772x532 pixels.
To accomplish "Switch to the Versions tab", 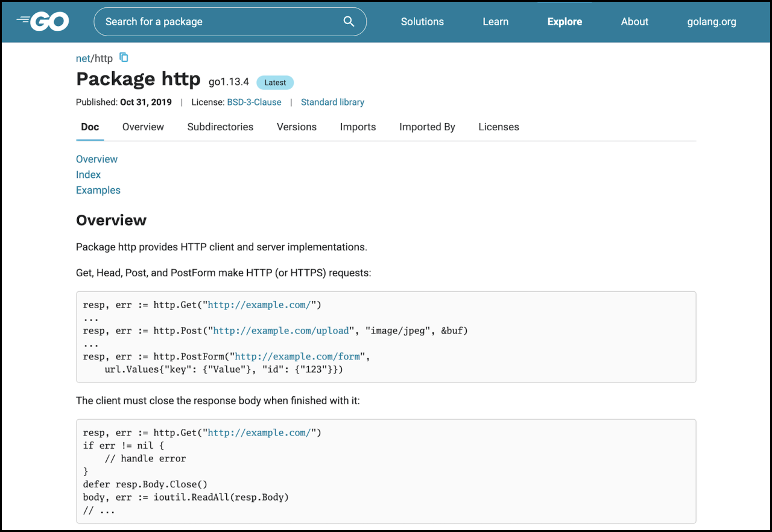I will [x=296, y=127].
